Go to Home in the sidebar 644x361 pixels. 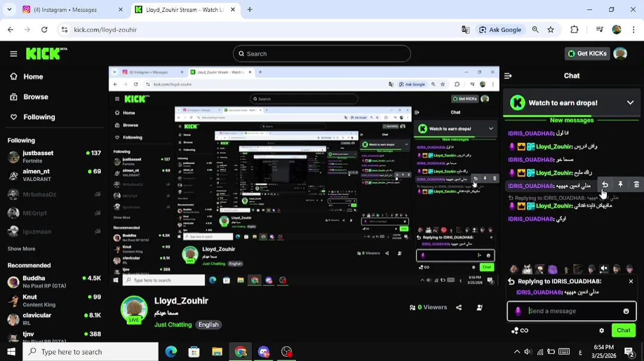[x=33, y=77]
